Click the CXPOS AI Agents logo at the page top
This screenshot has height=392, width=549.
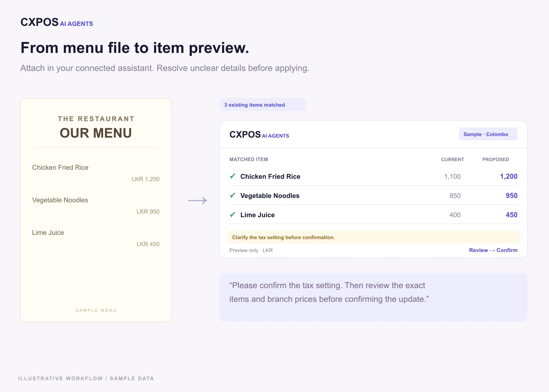point(57,22)
